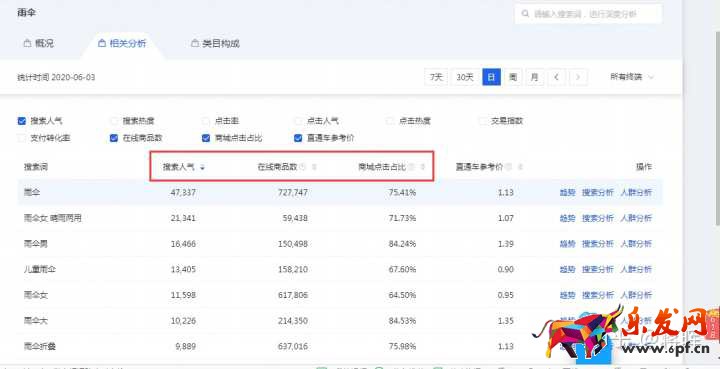This screenshot has width=720, height=369.
Task: Go to next date arrow
Action: pyautogui.click(x=578, y=77)
